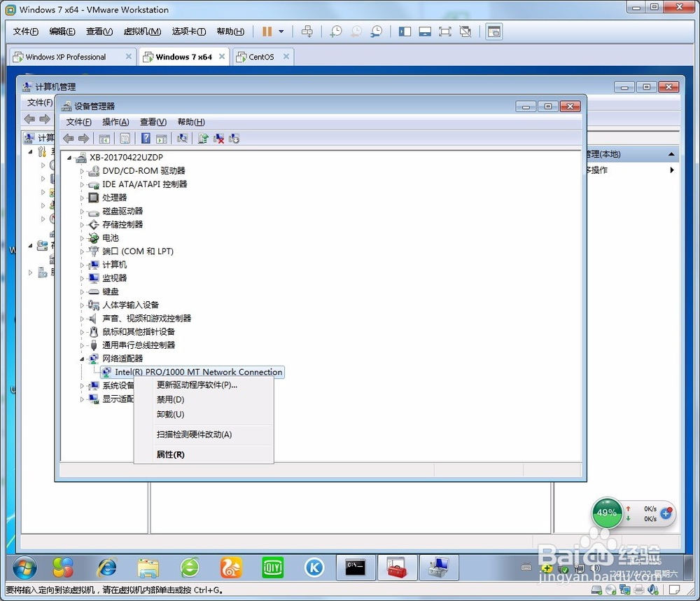Expand 端口 (COM 和 LPT) node
This screenshot has width=700, height=601.
click(x=82, y=251)
